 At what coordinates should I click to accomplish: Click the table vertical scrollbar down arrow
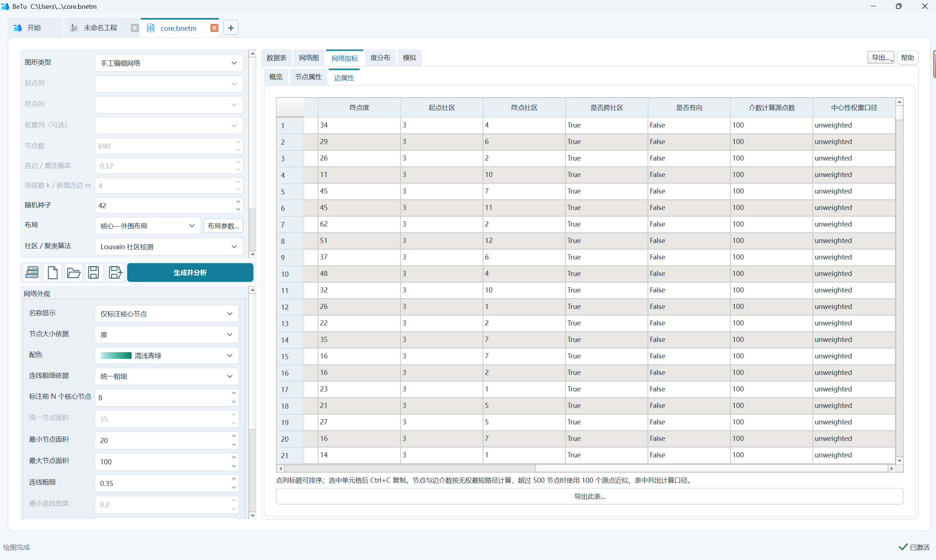point(899,460)
